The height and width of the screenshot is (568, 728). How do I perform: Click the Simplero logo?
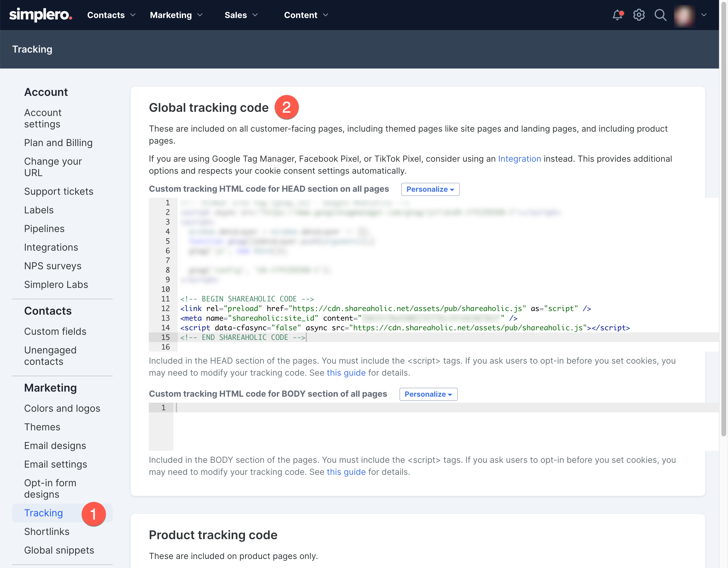tap(41, 15)
